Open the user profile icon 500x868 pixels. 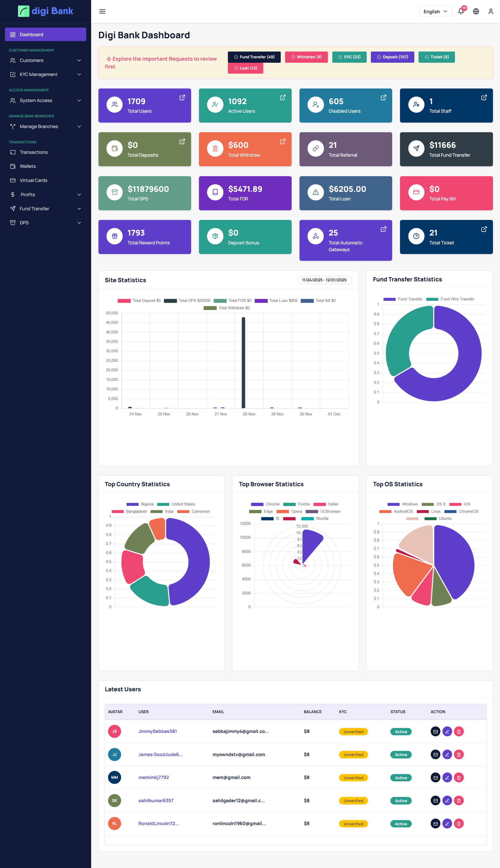pyautogui.click(x=490, y=11)
